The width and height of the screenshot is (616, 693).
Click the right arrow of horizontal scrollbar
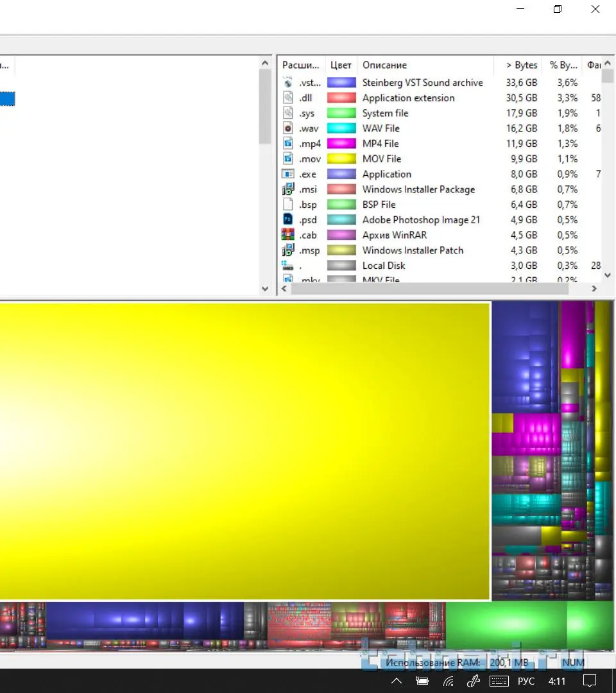594,289
